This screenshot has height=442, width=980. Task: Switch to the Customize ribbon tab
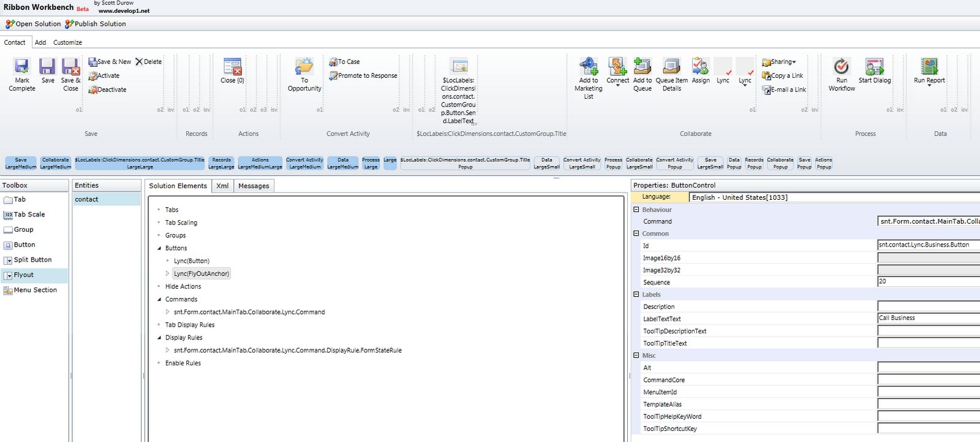(x=67, y=42)
